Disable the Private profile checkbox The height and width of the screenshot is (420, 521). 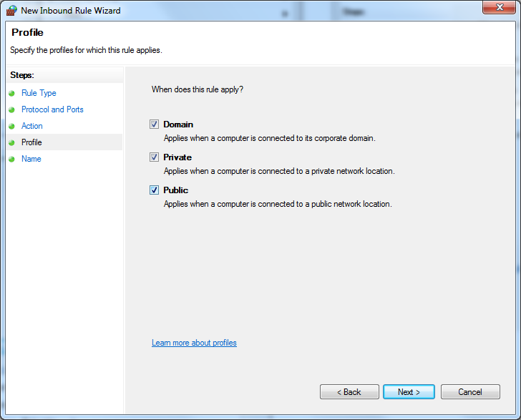[154, 157]
